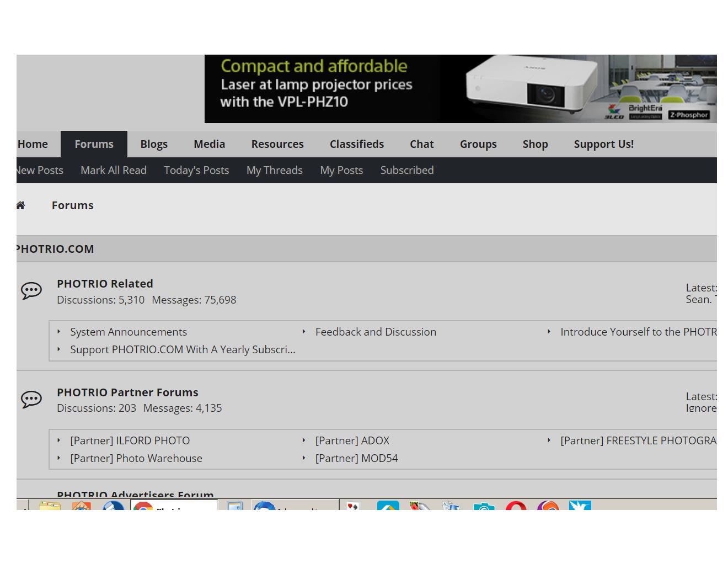Viewport: 728px width, 563px height.
Task: Click the speech bubble icon beside PHOTRIO Related
Action: pyautogui.click(x=31, y=290)
